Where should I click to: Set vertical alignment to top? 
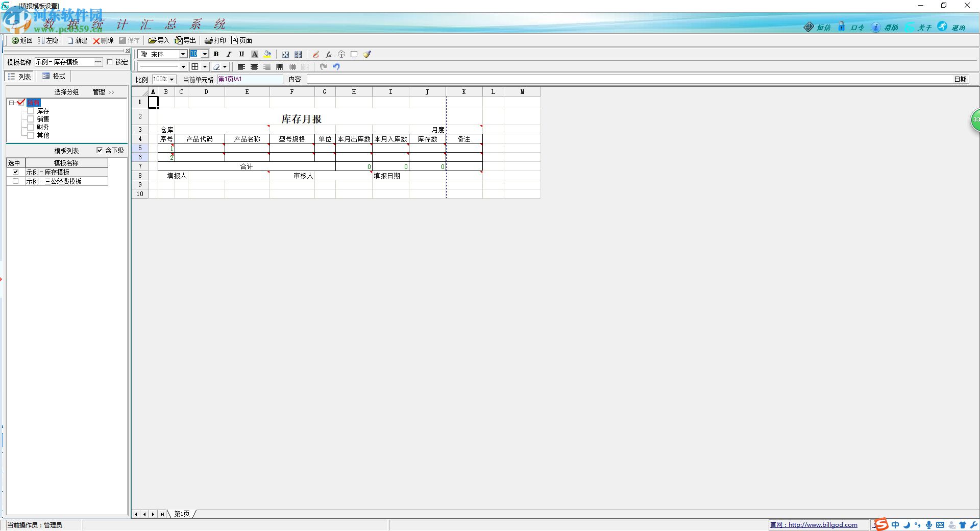point(280,67)
